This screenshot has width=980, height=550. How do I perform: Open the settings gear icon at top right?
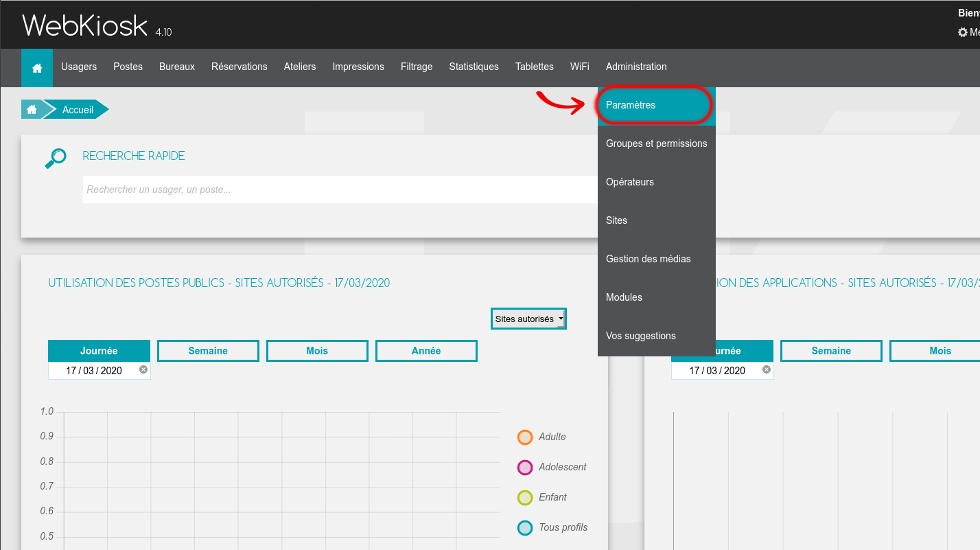coord(962,32)
